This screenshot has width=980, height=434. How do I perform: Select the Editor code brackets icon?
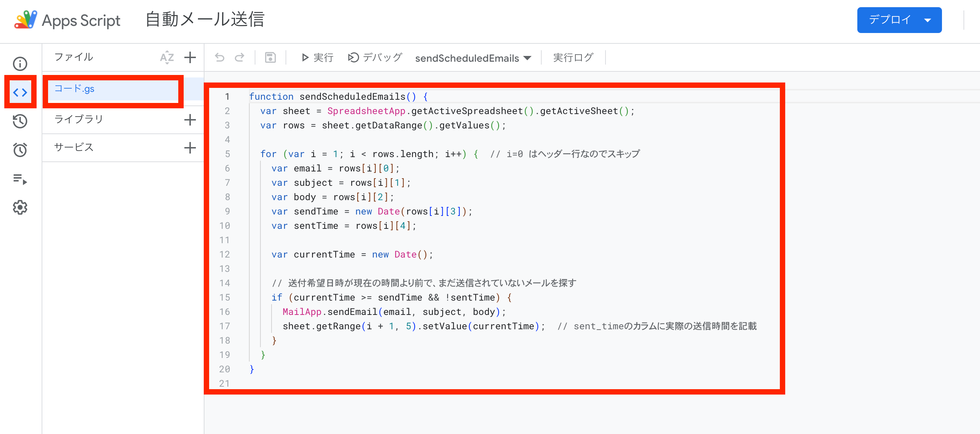[x=20, y=93]
